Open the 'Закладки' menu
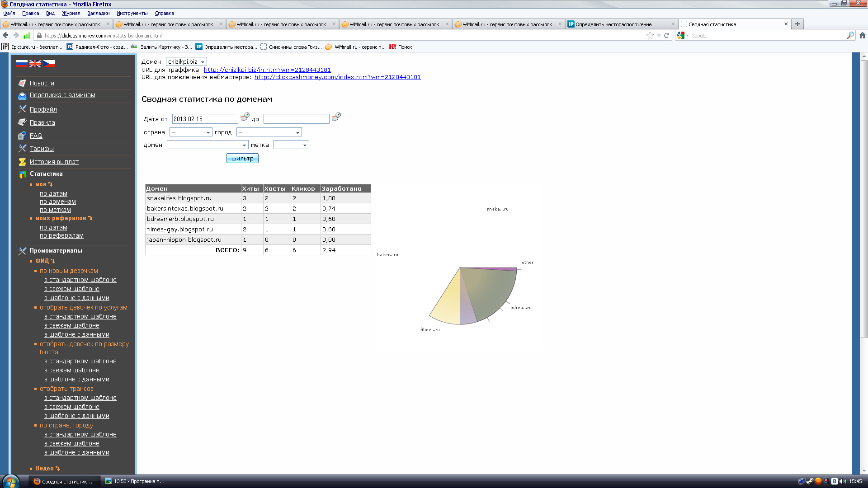Image resolution: width=868 pixels, height=488 pixels. point(98,13)
